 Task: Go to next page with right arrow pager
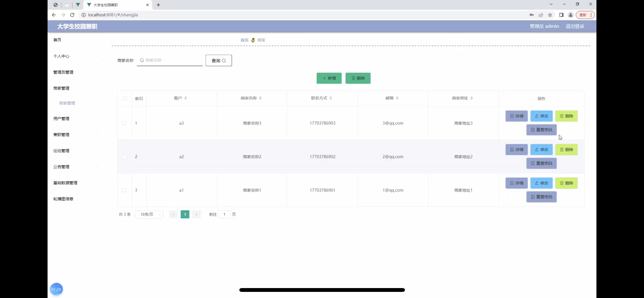pyautogui.click(x=196, y=214)
